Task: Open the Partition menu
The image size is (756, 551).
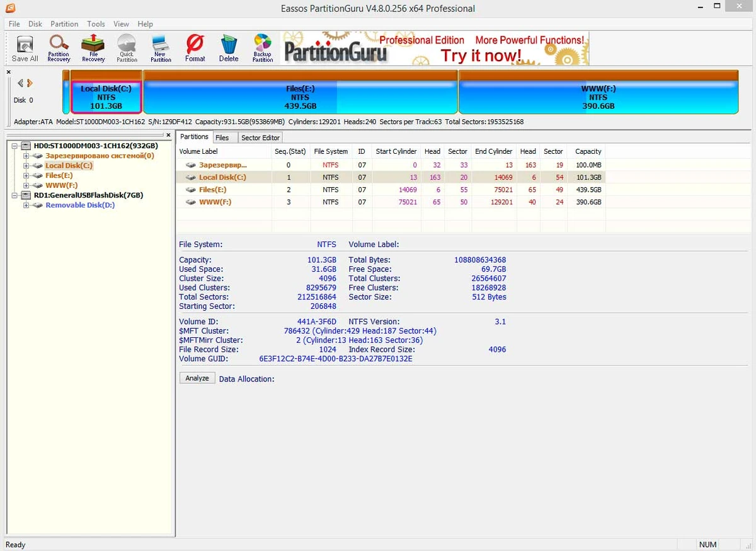Action: click(64, 24)
